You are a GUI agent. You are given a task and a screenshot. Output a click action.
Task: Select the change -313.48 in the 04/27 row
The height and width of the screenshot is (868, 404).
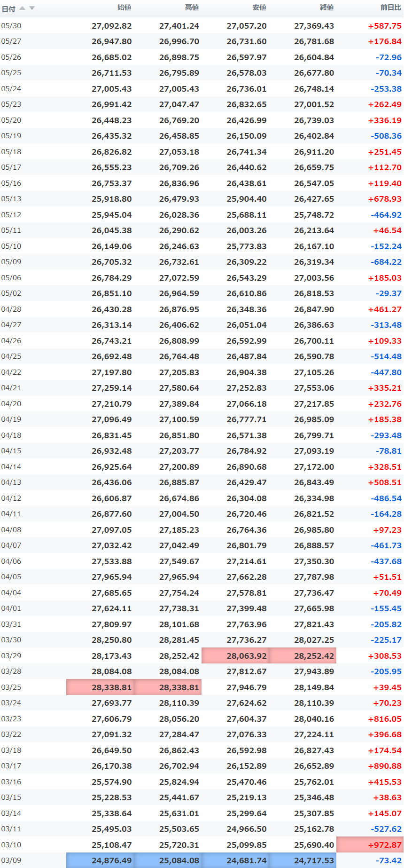pos(386,325)
